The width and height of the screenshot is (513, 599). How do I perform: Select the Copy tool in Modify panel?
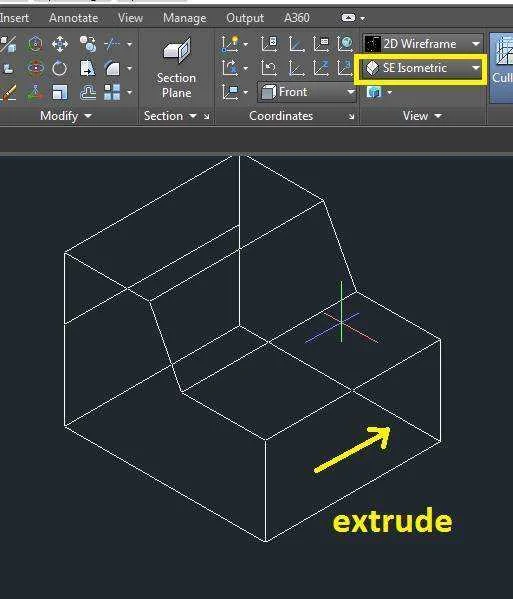pyautogui.click(x=88, y=44)
